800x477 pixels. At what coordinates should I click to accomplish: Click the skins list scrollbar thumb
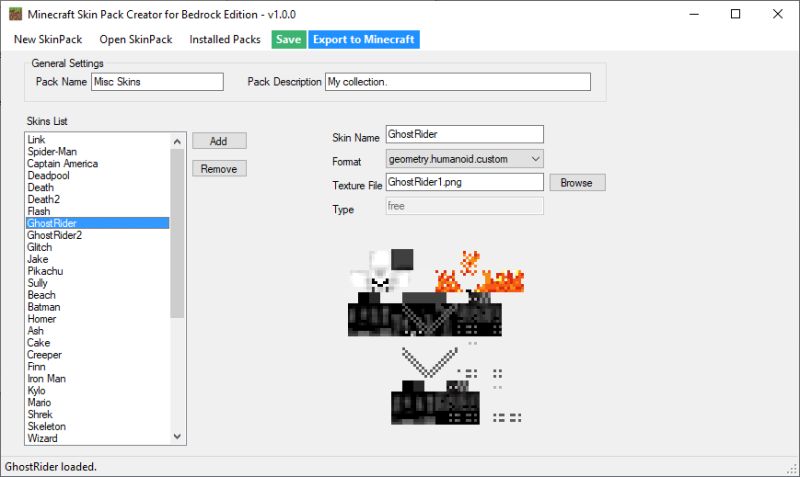point(177,234)
